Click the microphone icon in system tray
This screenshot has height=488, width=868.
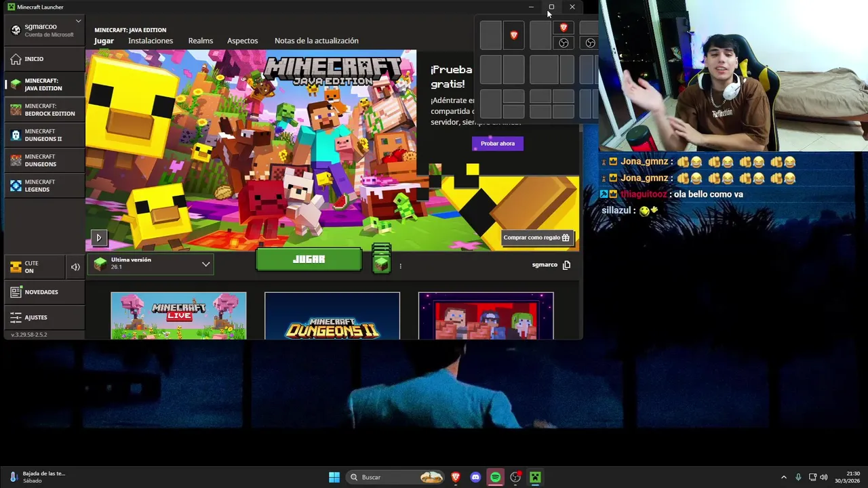coord(798,477)
